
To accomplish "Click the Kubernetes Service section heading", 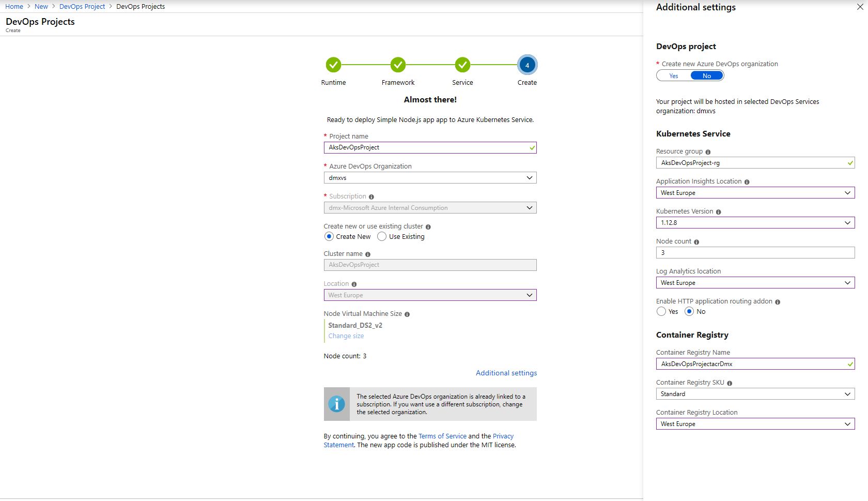I will pyautogui.click(x=693, y=134).
